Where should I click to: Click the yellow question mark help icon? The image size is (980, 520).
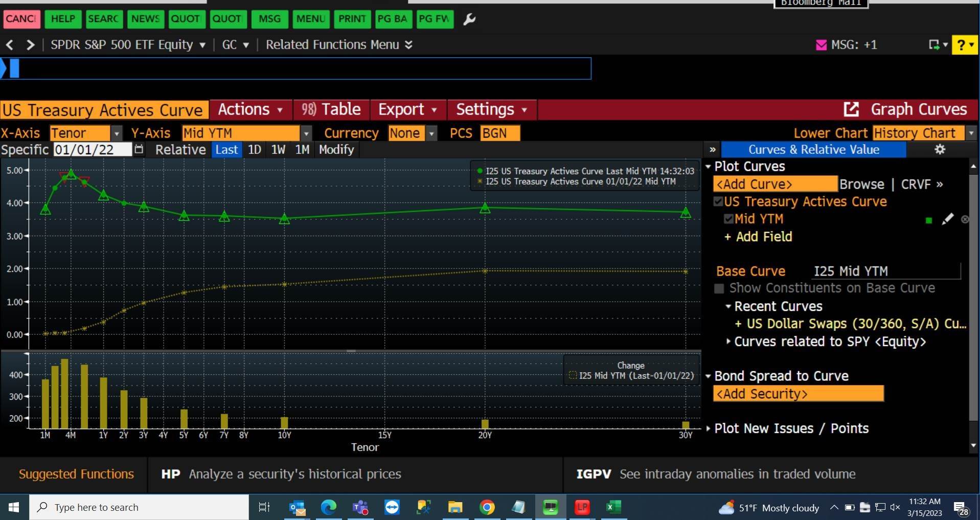tap(965, 45)
